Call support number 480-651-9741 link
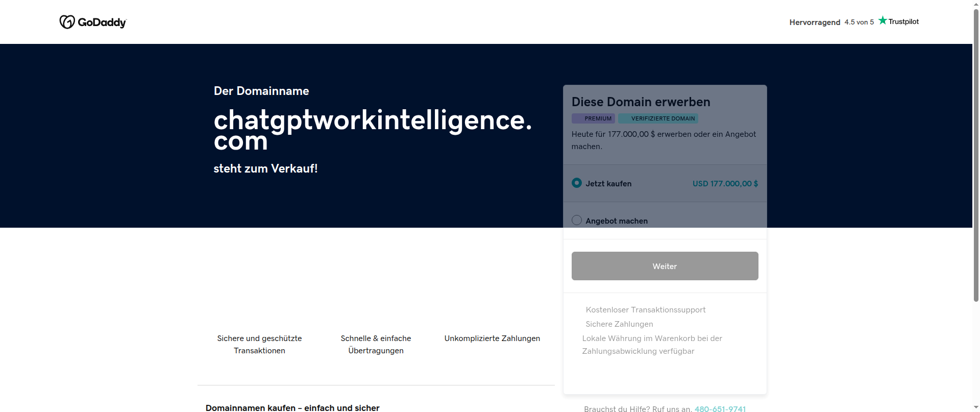The height and width of the screenshot is (412, 980). [720, 409]
